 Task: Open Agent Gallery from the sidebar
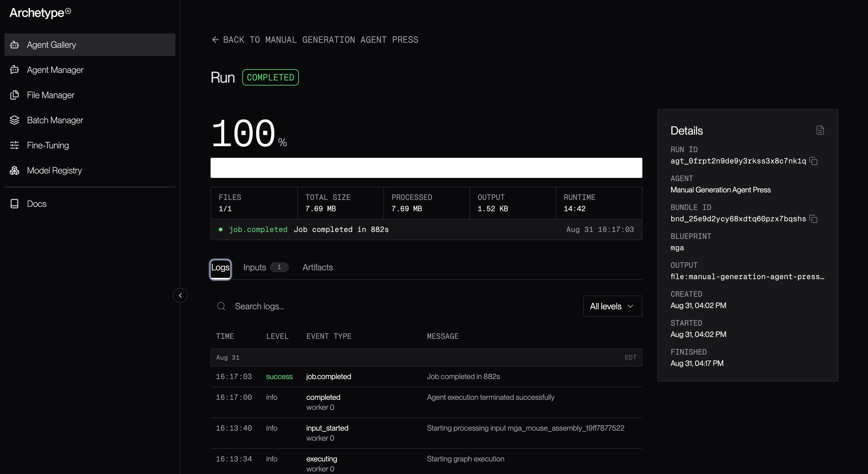pos(90,45)
